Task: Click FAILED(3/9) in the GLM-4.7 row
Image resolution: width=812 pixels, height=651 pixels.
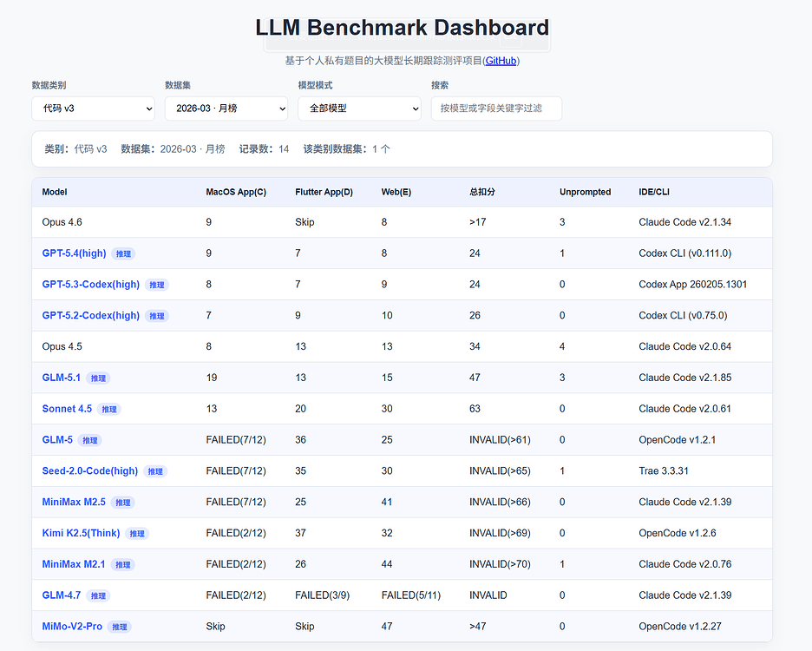Action: tap(323, 595)
